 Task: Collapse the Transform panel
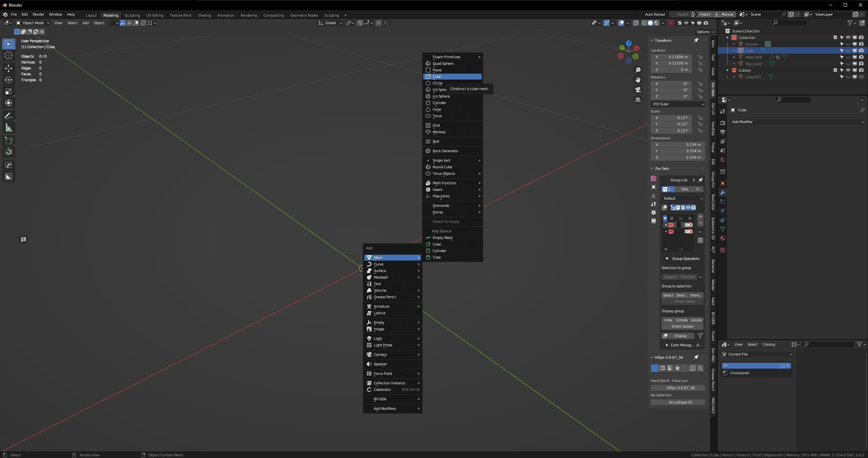652,41
